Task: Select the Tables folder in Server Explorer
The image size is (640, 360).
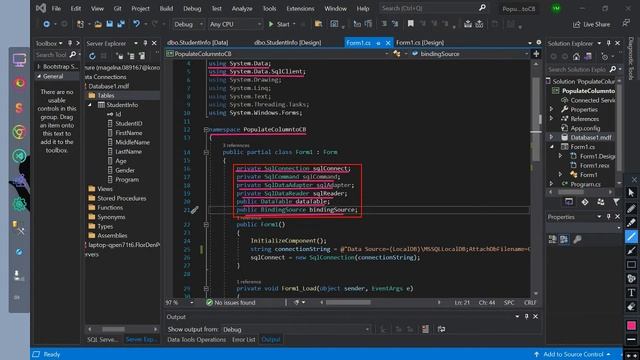Action: [x=106, y=96]
